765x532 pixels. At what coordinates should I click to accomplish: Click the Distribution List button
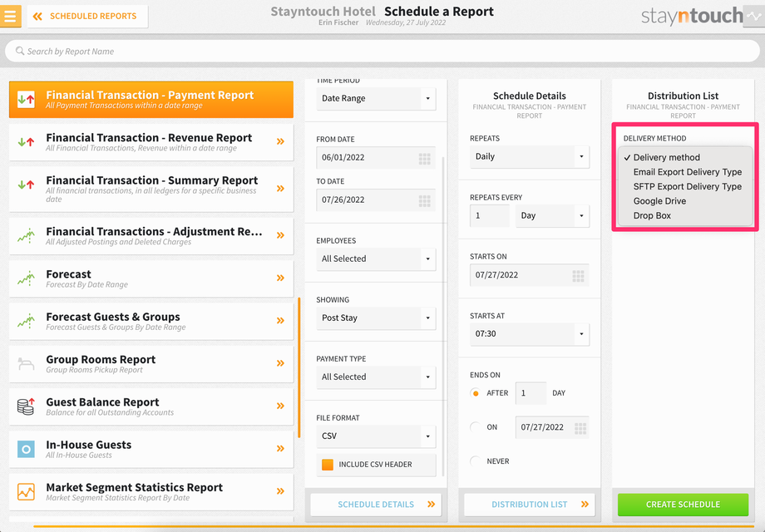tap(530, 505)
